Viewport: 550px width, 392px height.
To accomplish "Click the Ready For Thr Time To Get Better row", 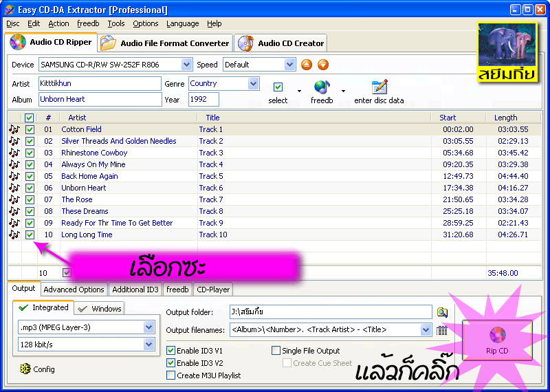I will coord(276,223).
